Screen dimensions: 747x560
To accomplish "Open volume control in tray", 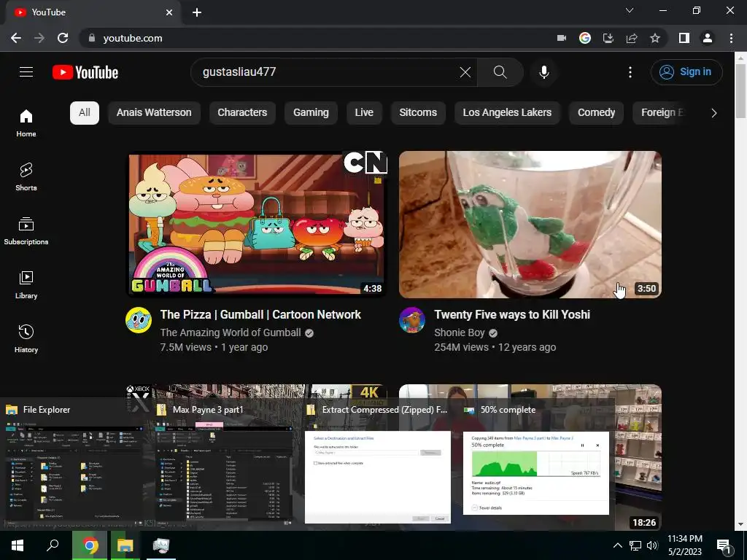I will [x=652, y=545].
